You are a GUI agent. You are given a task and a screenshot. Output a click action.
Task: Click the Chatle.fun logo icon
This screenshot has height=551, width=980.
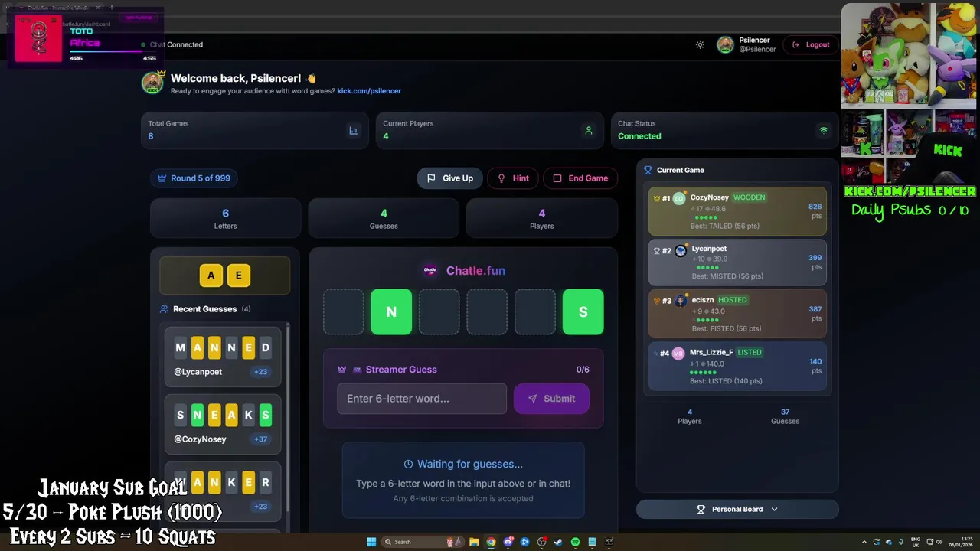[430, 270]
